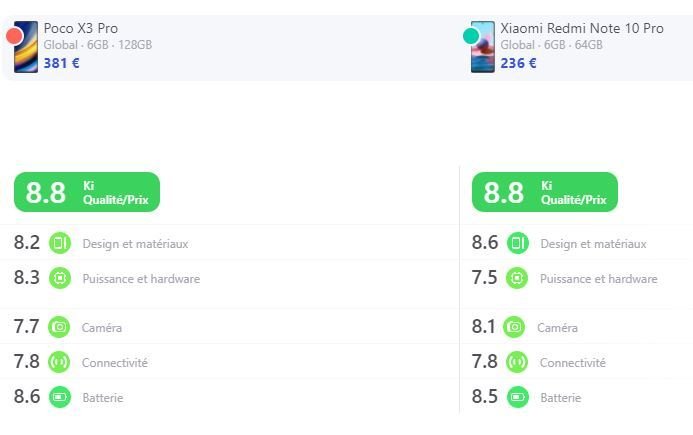This screenshot has height=435, width=693.
Task: Click Redmi Note 10 Pro hardware chip icon
Action: tap(518, 278)
